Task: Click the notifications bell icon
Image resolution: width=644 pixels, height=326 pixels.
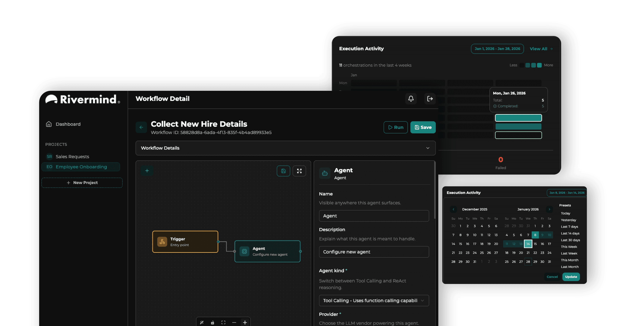Action: 411,99
